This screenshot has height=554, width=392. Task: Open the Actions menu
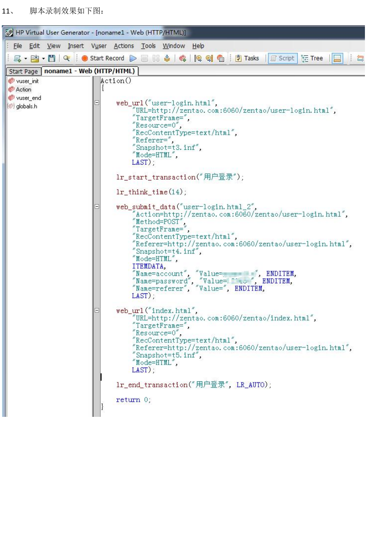[124, 46]
